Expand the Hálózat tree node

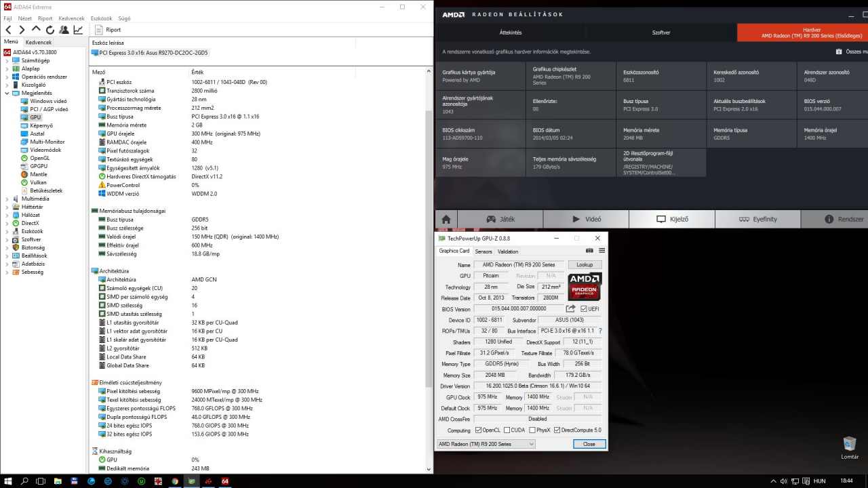point(7,215)
